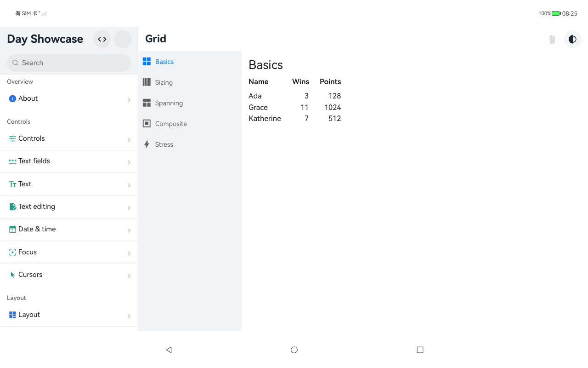Switch to the Spanning tab
Viewport: 588px width, 368px height.
190,103
